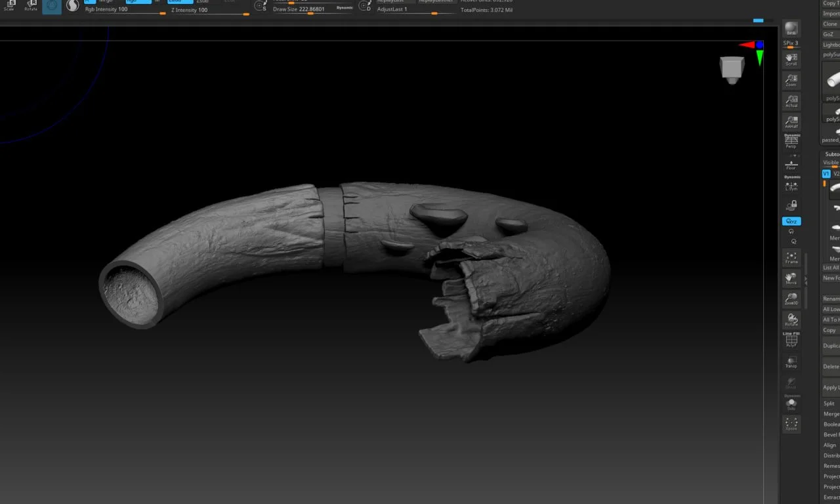Click the AAHalf antialiased half-size icon
840x504 pixels.
click(x=791, y=122)
